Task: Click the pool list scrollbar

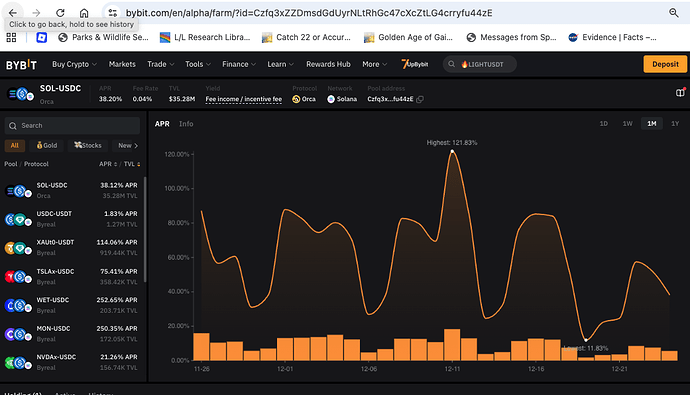Action: point(145,230)
